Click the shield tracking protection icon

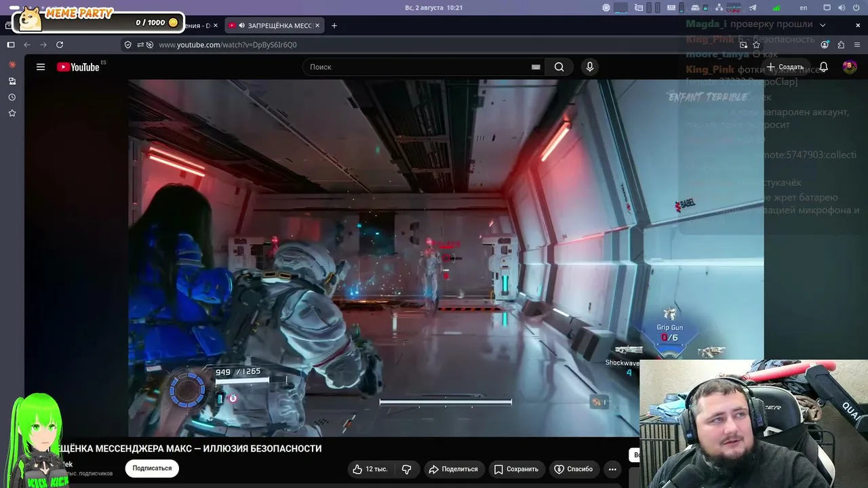click(127, 45)
